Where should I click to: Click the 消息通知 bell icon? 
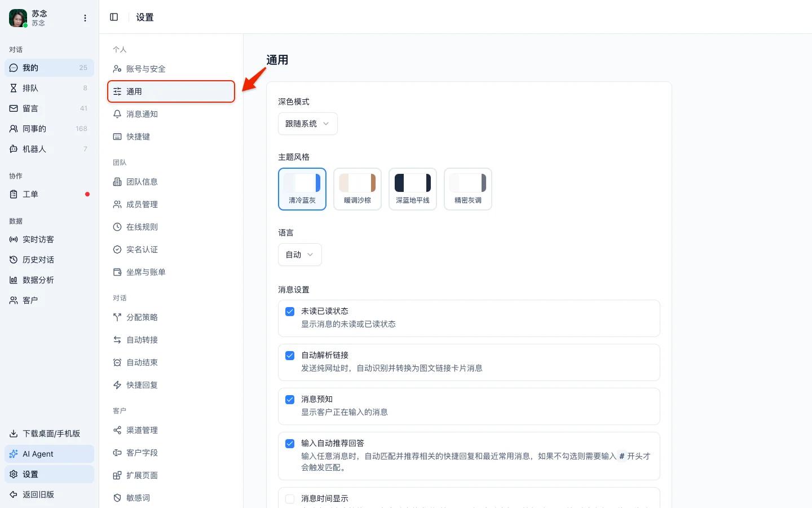(117, 114)
